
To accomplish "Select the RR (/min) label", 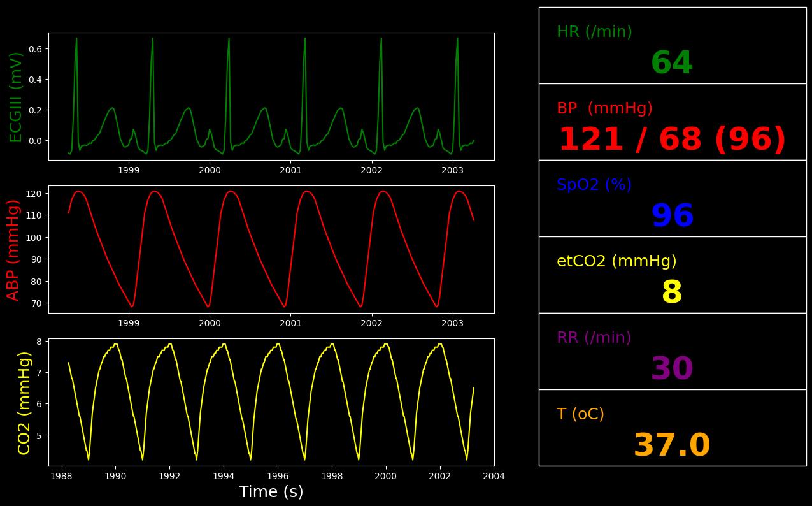I will click(594, 338).
